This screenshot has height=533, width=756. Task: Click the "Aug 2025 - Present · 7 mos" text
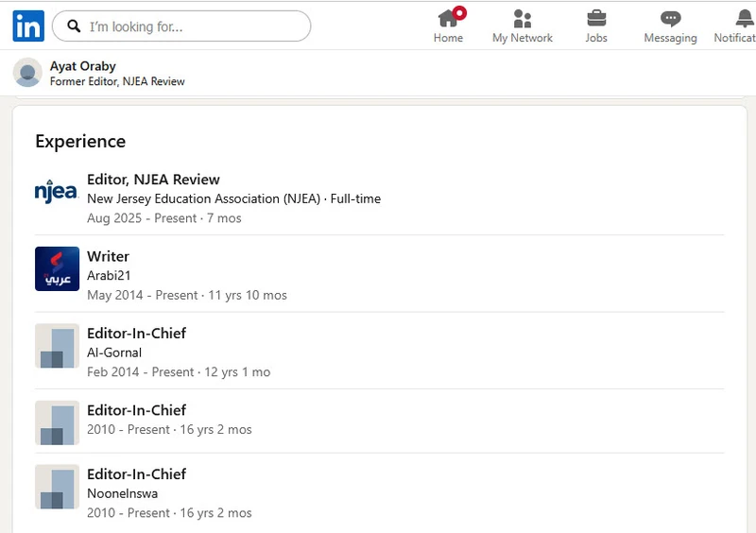point(163,218)
